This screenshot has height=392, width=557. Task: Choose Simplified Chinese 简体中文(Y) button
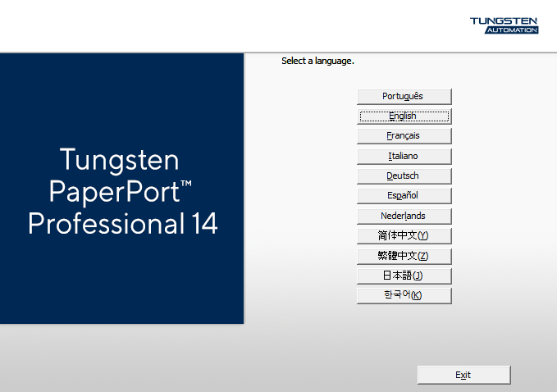[x=404, y=236]
